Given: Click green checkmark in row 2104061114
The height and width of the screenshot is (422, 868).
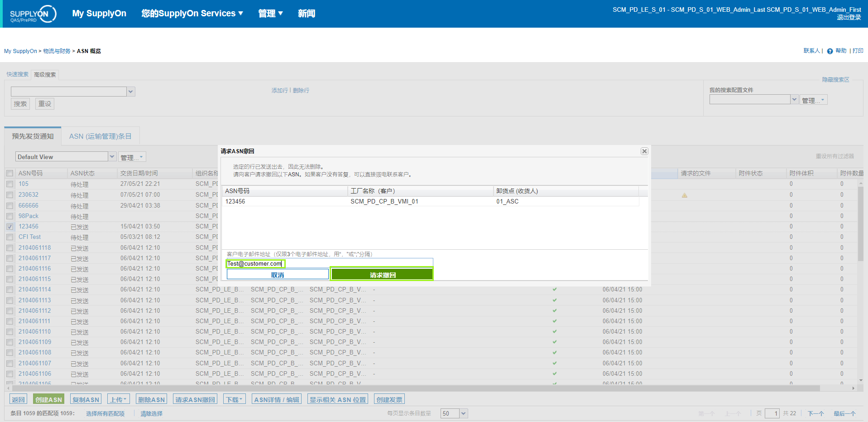Looking at the screenshot, I should click(555, 289).
